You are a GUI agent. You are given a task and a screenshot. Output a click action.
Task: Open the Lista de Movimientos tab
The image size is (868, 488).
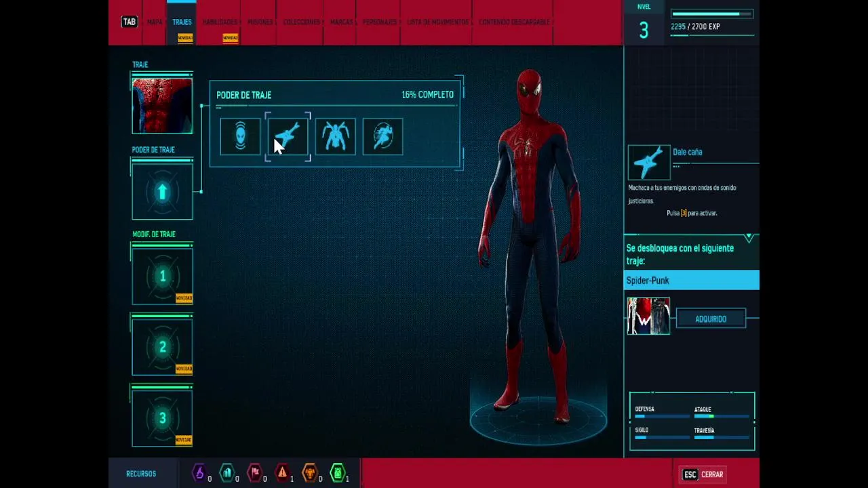(437, 22)
